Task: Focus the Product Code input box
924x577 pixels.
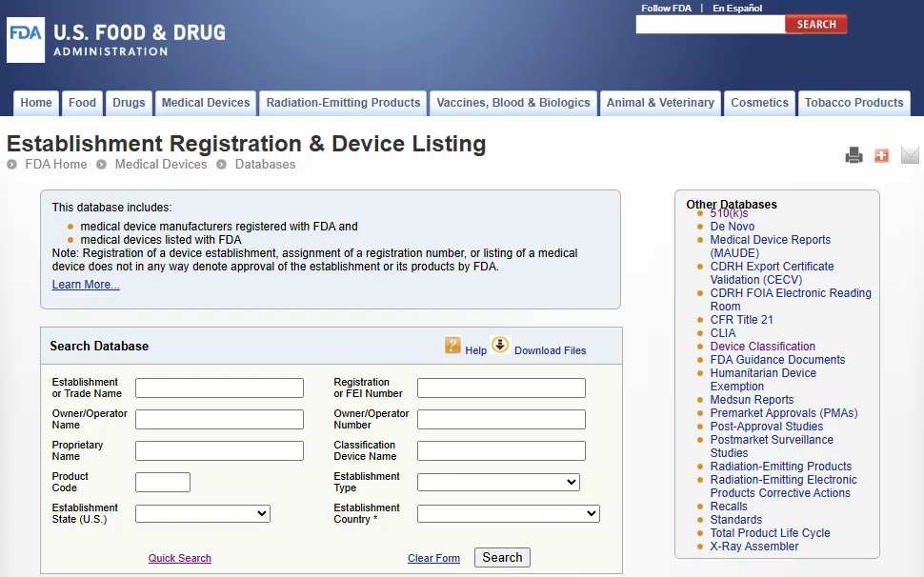Action: (163, 483)
